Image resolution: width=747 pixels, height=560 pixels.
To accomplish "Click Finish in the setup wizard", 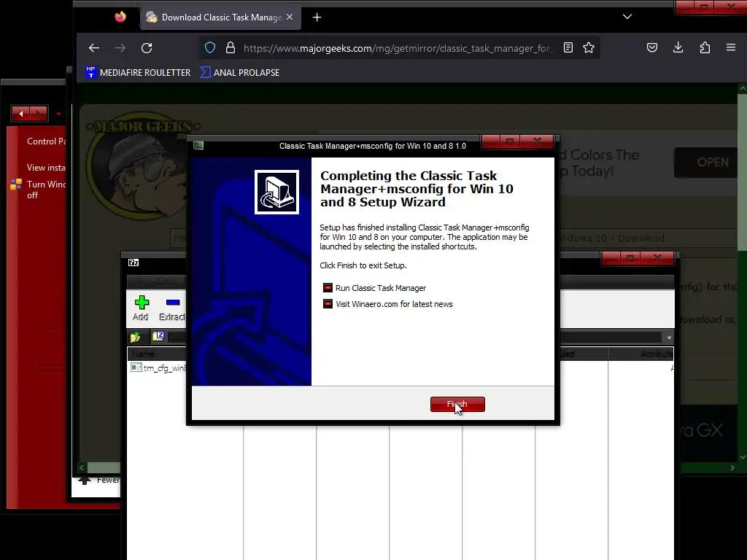I will [457, 404].
